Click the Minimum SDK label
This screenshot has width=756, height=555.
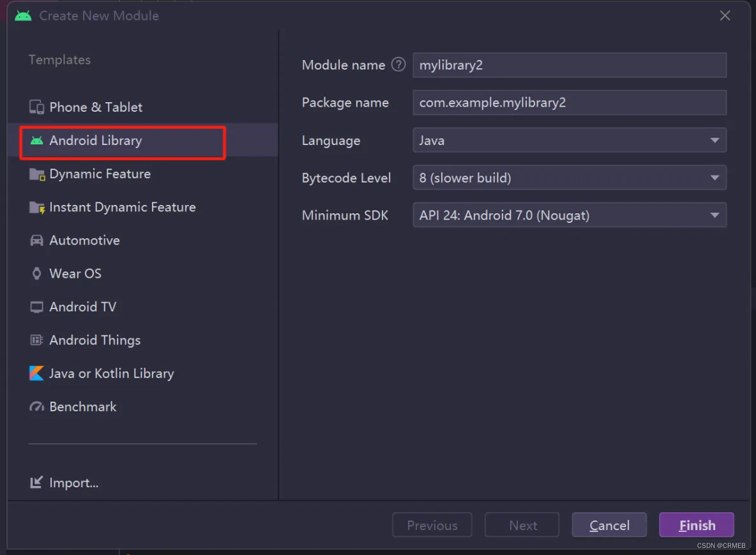(345, 215)
